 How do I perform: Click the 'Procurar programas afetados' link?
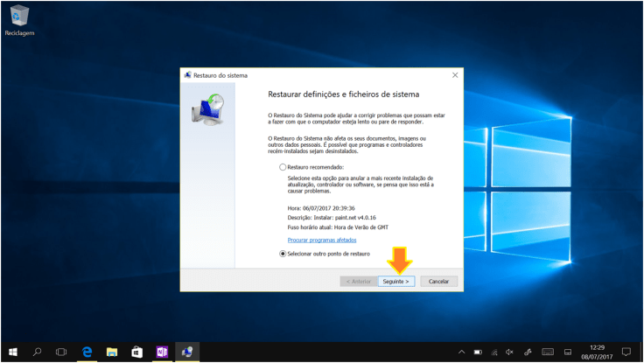pos(321,240)
